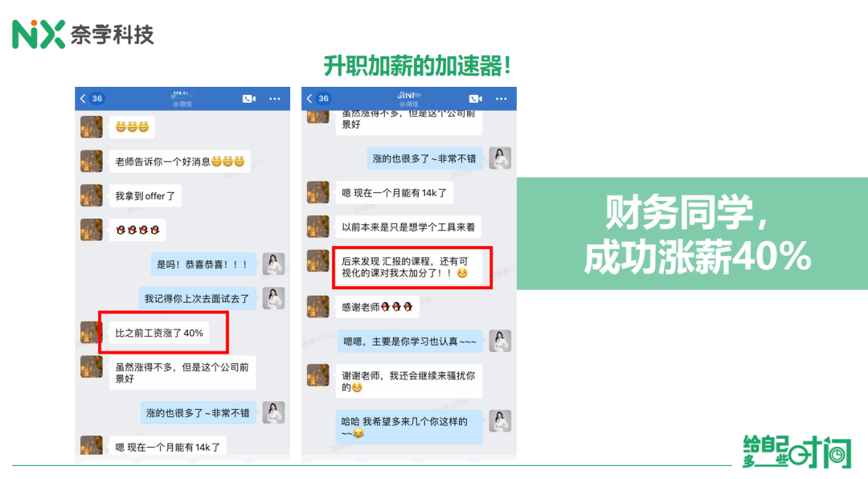Select the message 嗯 现在一个月能有 14k 了 in right chat
Screen dimensions: 868x479
click(394, 193)
